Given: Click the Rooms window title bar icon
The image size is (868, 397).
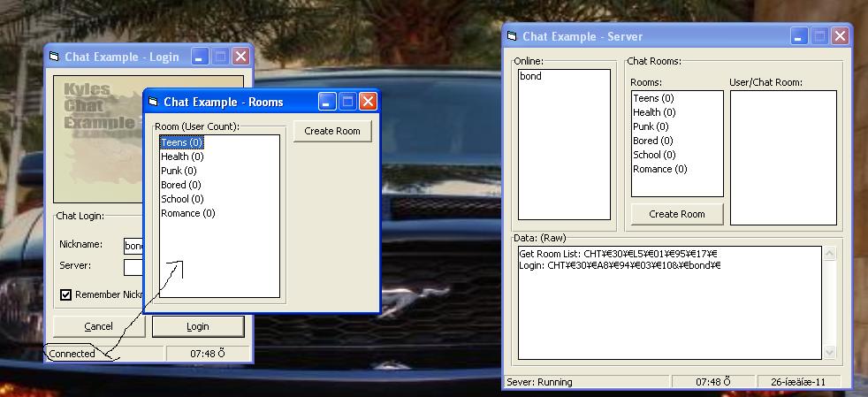Looking at the screenshot, I should tap(153, 102).
